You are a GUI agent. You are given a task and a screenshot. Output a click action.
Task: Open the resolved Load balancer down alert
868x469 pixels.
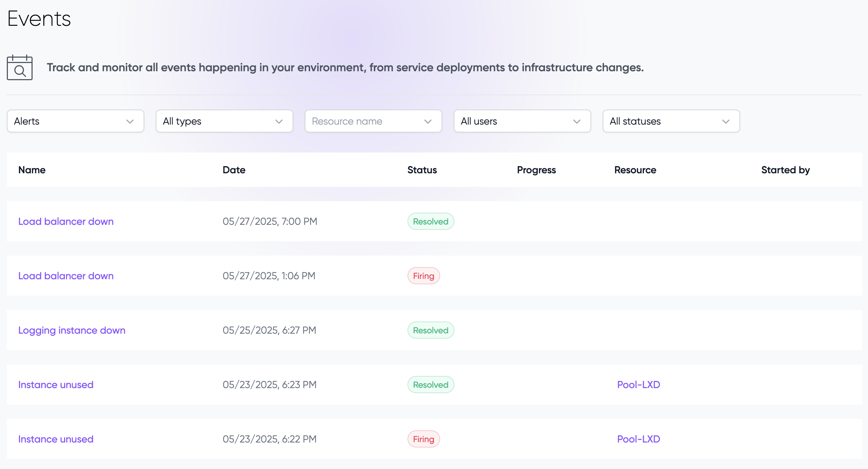tap(66, 222)
